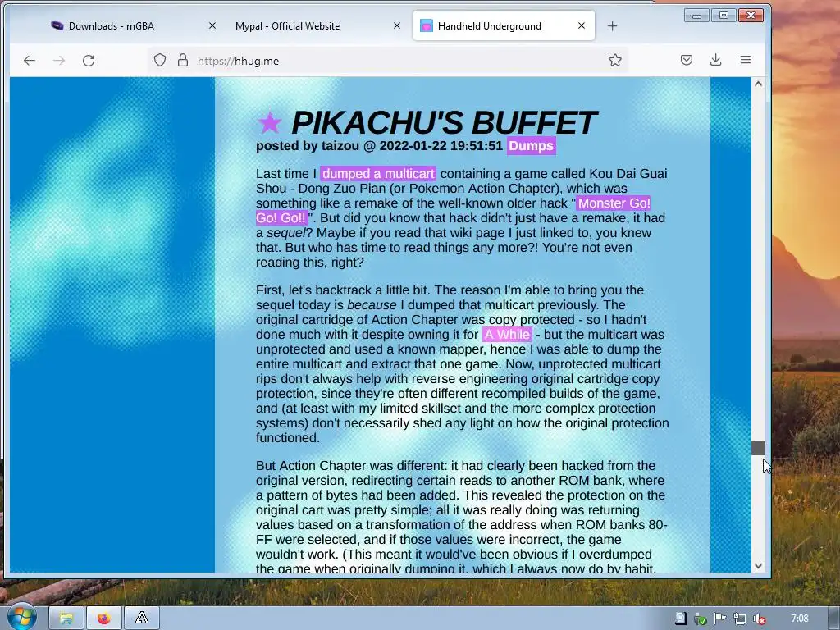
Task: Go back to the previous page
Action: 30,61
